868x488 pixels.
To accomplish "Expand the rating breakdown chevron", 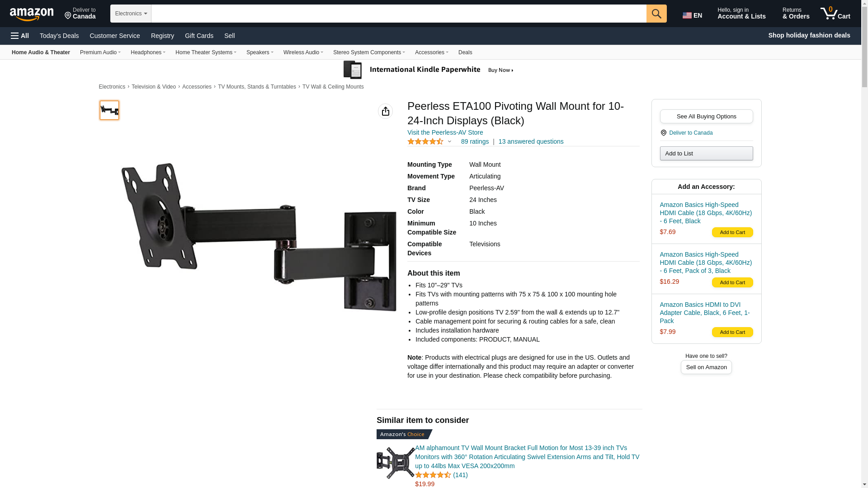I will point(449,141).
